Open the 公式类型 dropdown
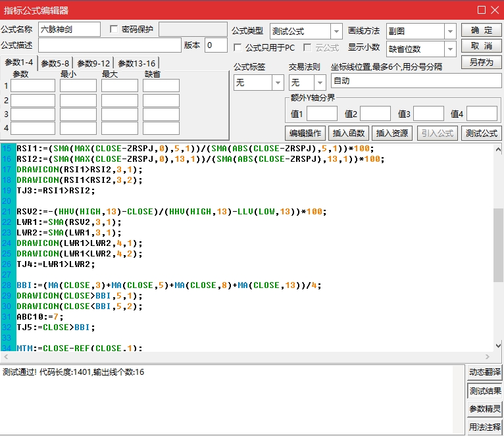Viewport: 504px width, 436px height. [336, 32]
